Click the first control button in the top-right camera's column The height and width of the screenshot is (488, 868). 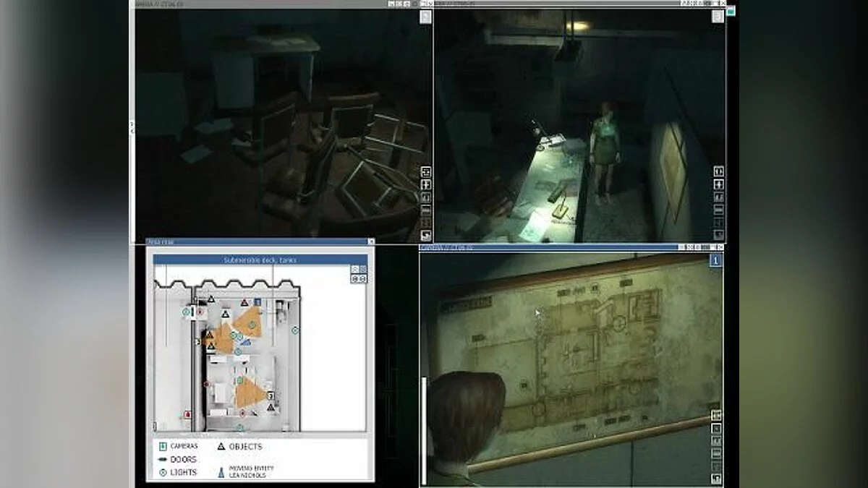719,171
